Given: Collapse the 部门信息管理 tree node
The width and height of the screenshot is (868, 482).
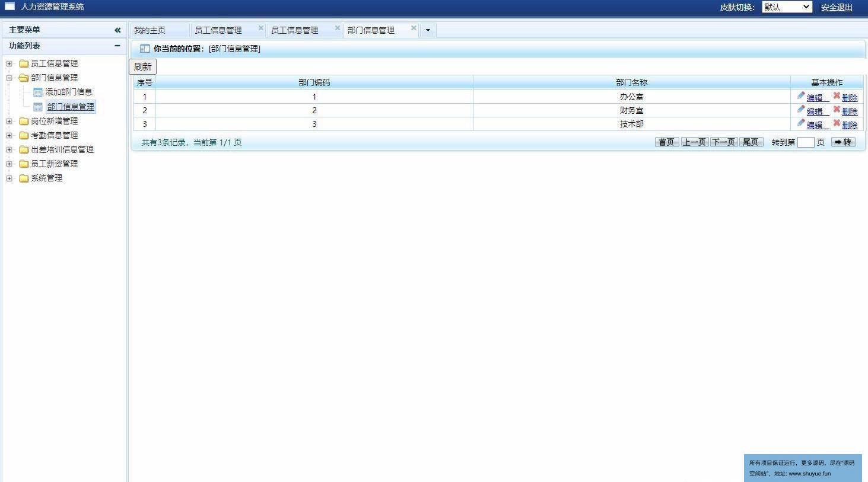Looking at the screenshot, I should point(9,78).
